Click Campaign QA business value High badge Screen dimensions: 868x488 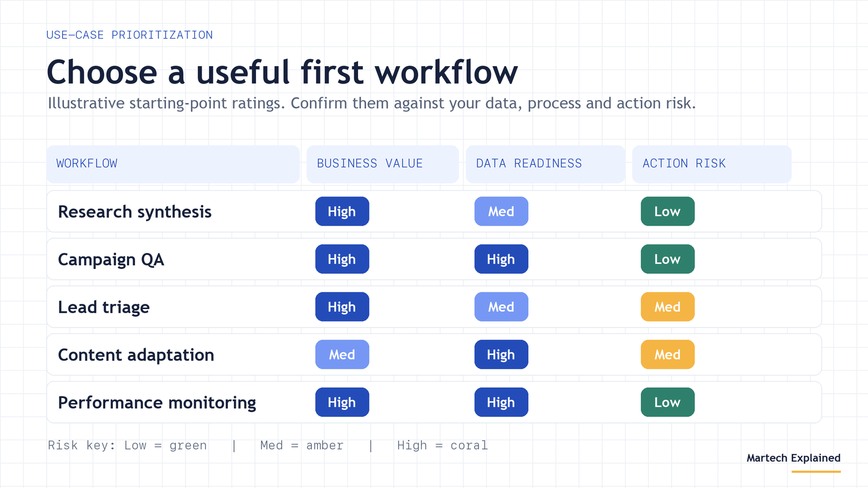pyautogui.click(x=342, y=259)
